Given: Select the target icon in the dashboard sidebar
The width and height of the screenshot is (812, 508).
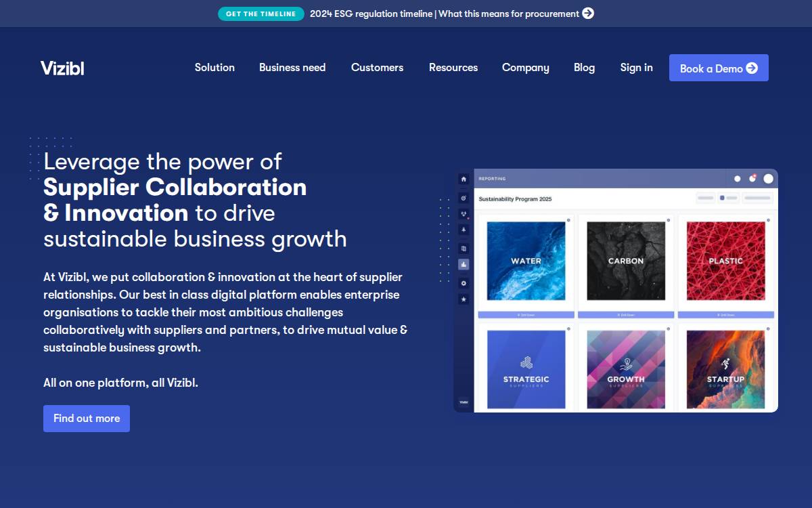Looking at the screenshot, I should tap(464, 198).
